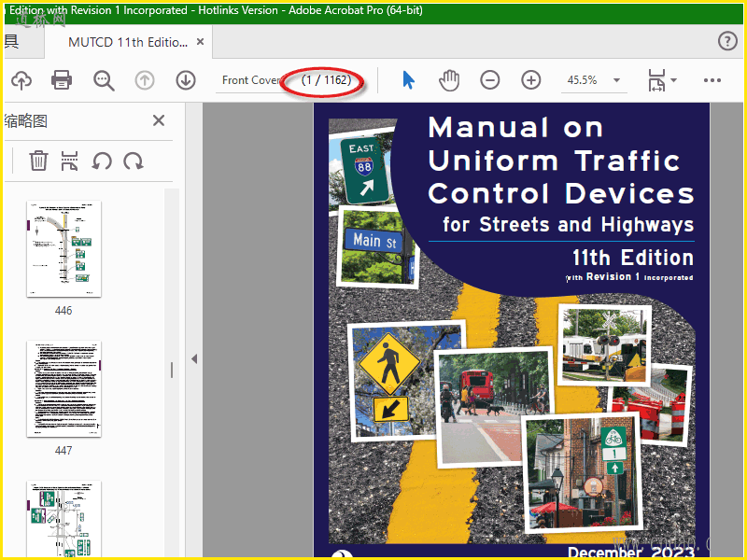Click the cloud upload icon
The width and height of the screenshot is (747, 560).
click(21, 80)
